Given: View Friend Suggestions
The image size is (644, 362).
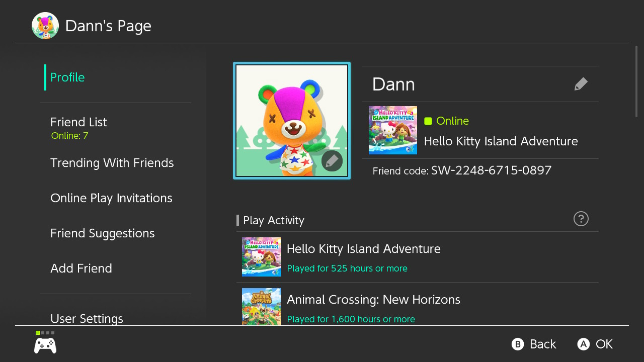Looking at the screenshot, I should [x=102, y=233].
